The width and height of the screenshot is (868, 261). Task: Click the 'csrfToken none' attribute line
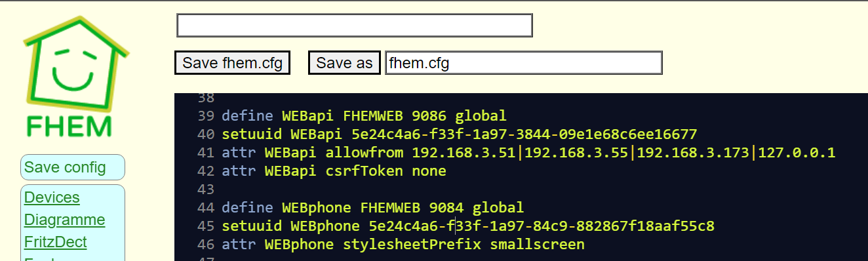point(334,171)
